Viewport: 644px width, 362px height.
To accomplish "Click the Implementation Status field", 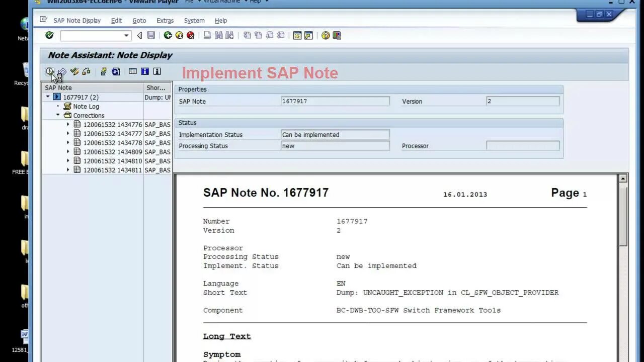I will 335,135.
